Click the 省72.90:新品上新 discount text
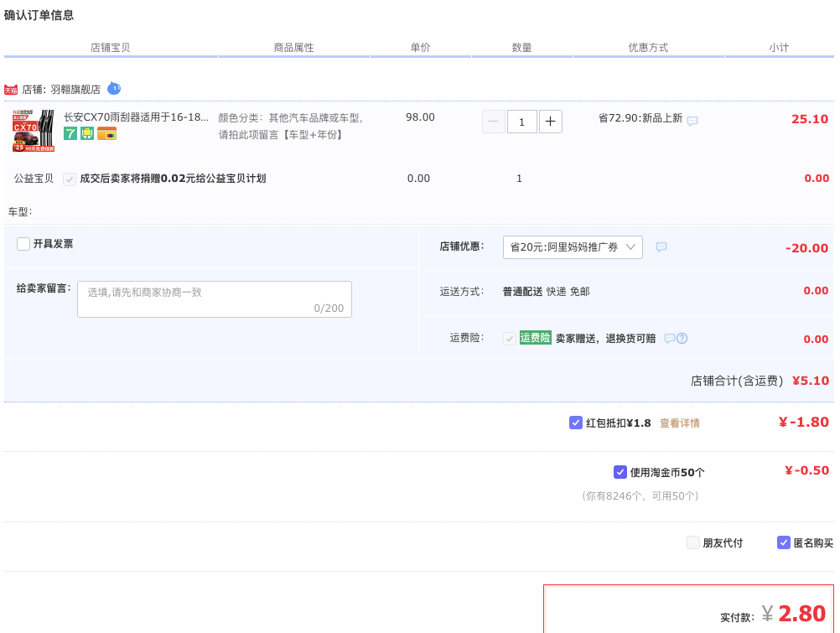Viewport: 840px width, 633px height. [x=640, y=118]
